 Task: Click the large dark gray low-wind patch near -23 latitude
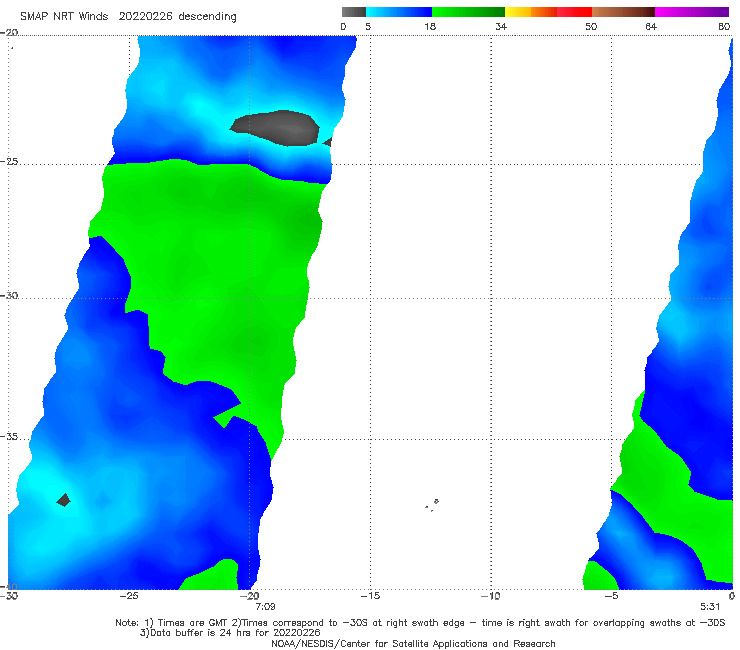276,128
